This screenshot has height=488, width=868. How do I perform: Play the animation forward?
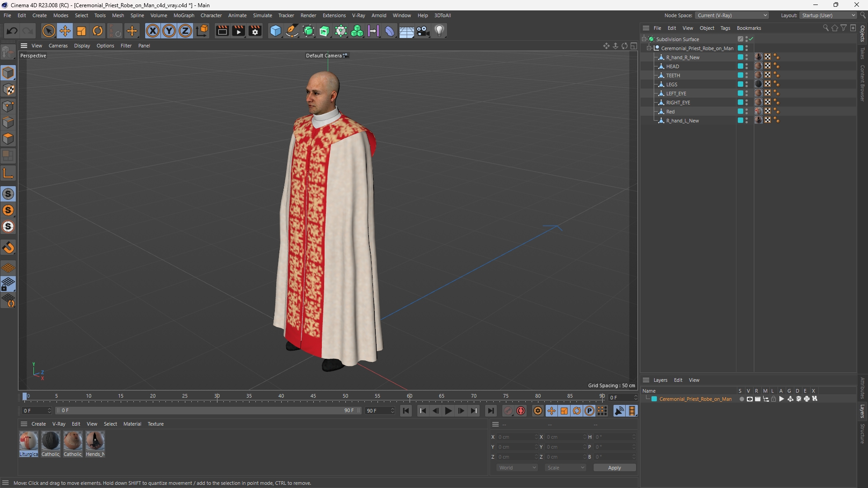pyautogui.click(x=448, y=411)
